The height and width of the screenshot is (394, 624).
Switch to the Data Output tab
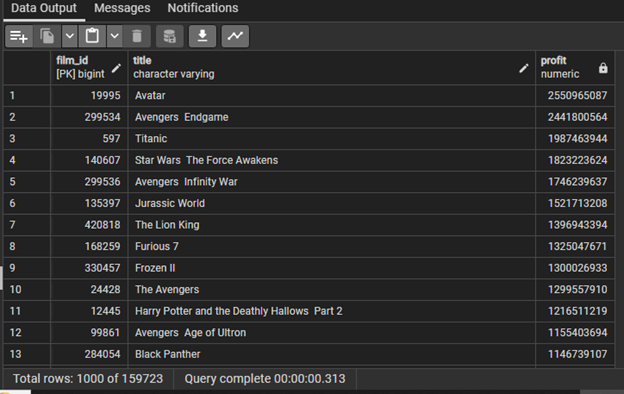point(44,8)
